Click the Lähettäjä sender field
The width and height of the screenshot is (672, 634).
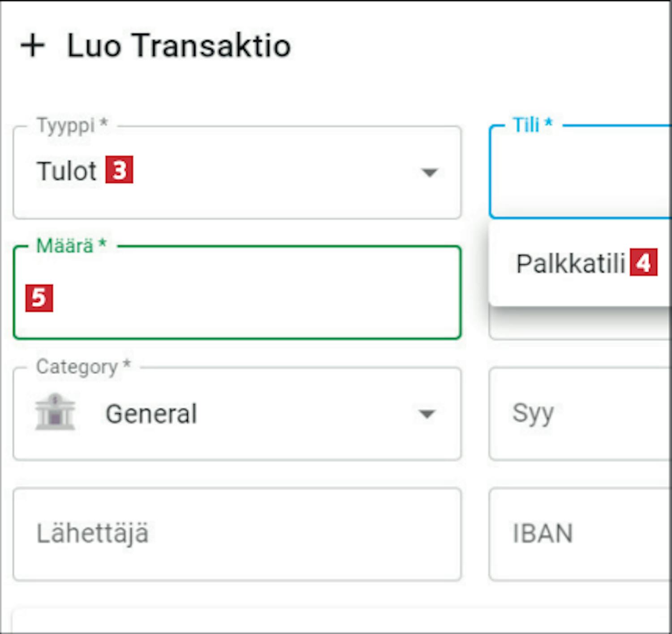(x=237, y=534)
